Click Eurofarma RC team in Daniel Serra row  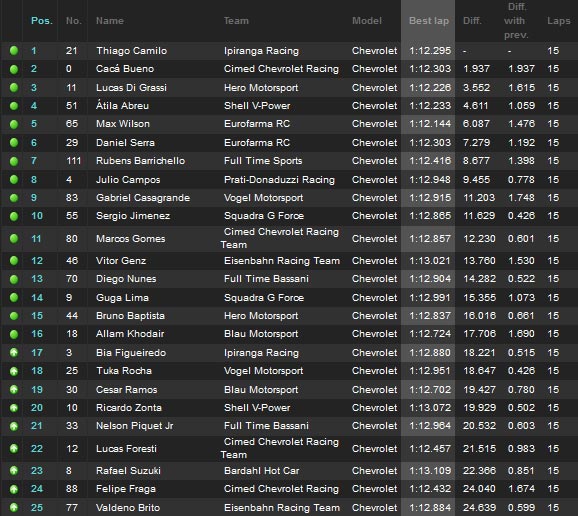tap(257, 143)
